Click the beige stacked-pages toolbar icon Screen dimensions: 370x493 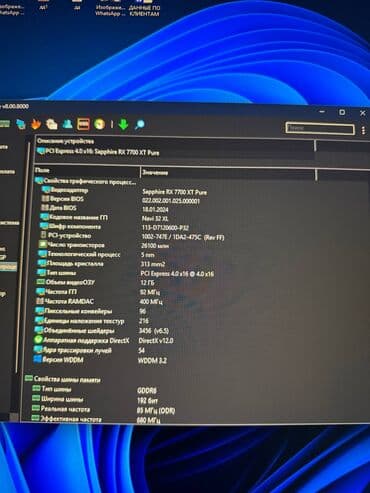coord(52,124)
